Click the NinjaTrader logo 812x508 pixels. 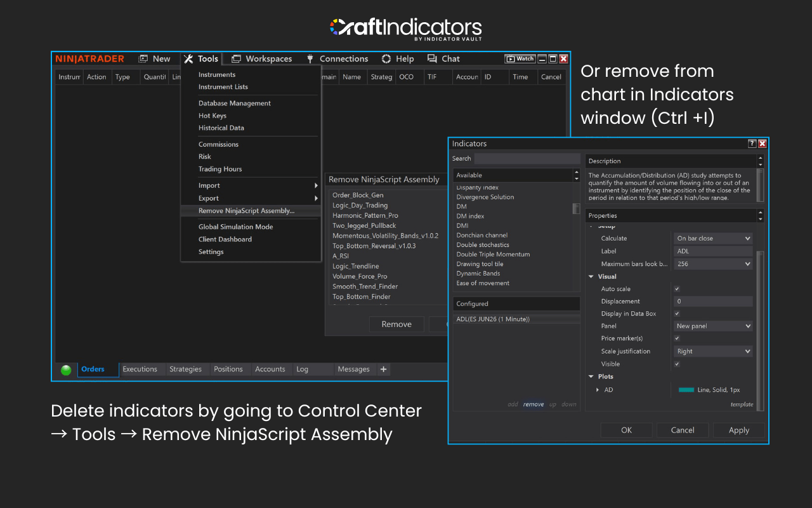click(89, 58)
